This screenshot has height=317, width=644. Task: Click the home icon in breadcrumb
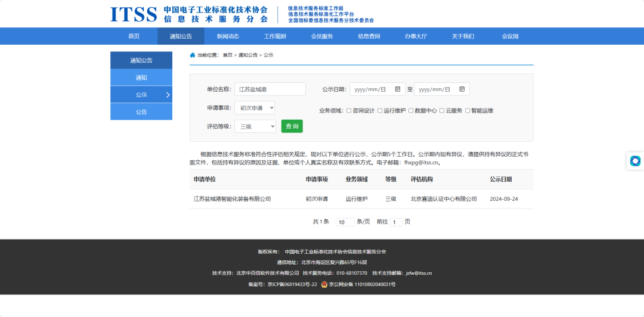(193, 55)
